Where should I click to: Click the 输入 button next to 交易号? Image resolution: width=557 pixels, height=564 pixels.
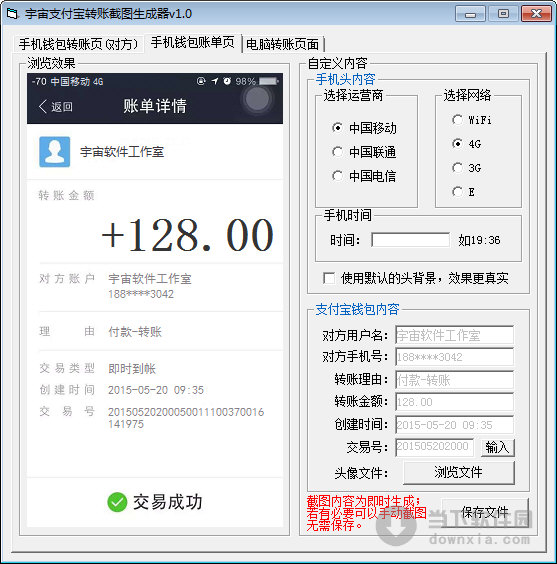[498, 447]
